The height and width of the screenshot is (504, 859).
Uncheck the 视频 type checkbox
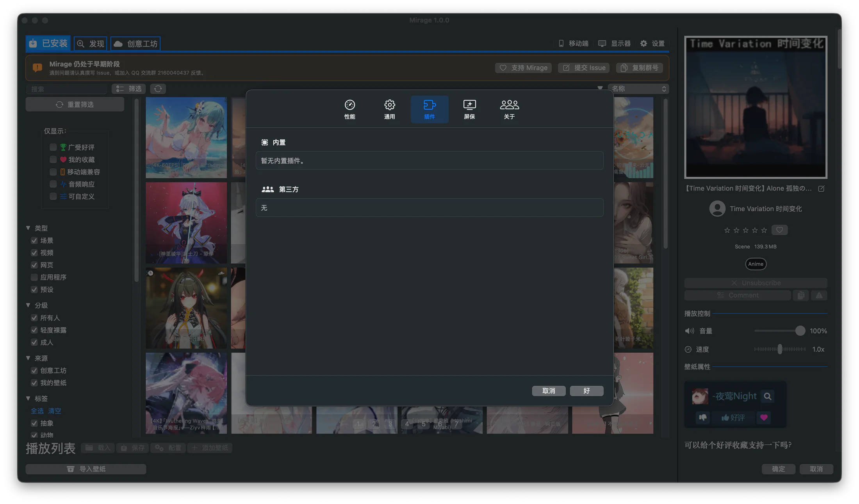tap(34, 253)
